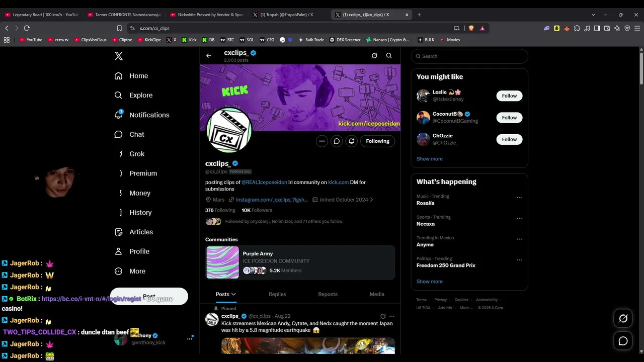The height and width of the screenshot is (362, 644).
Task: Open Brave main menu hamburger icon
Action: (x=637, y=28)
